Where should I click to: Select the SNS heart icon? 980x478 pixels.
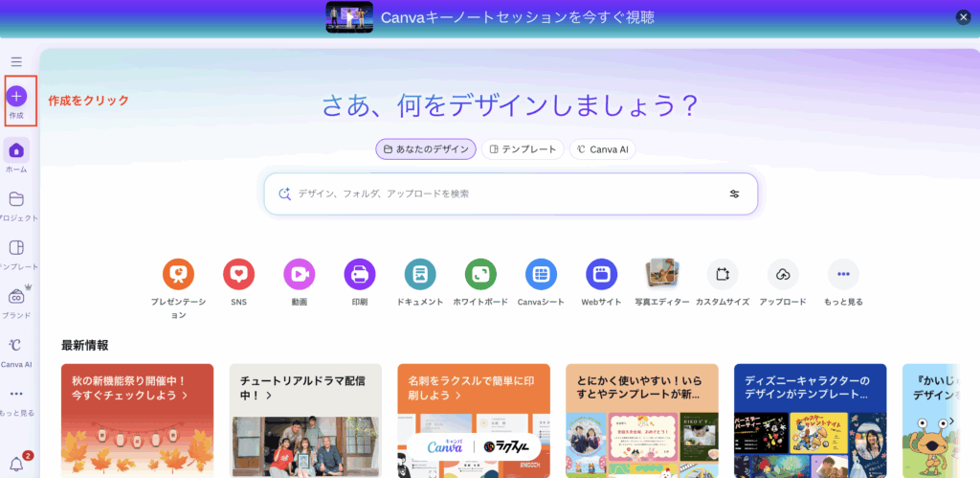(x=238, y=275)
